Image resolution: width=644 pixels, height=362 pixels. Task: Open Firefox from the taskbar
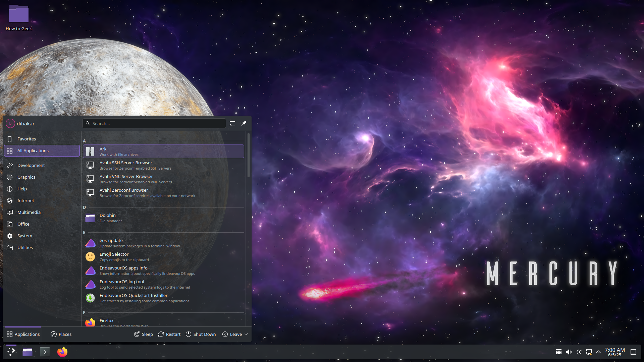(62, 352)
